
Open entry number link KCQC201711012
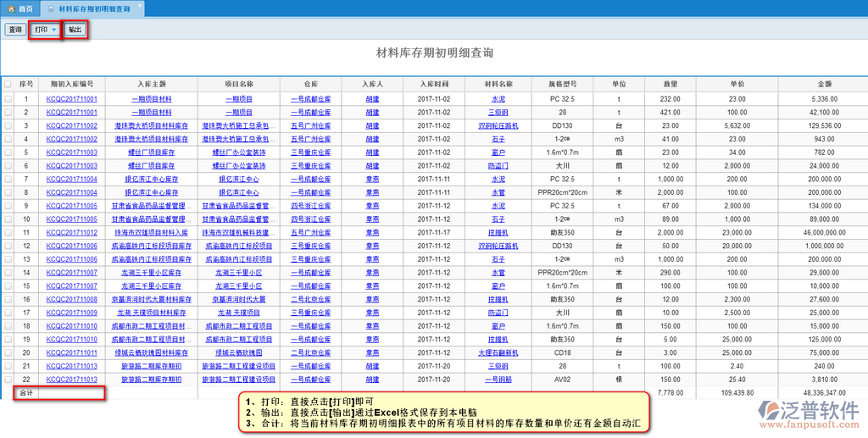tap(72, 232)
